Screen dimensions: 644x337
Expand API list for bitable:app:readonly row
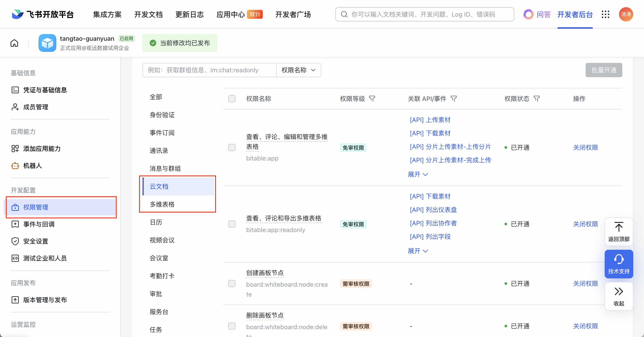418,251
